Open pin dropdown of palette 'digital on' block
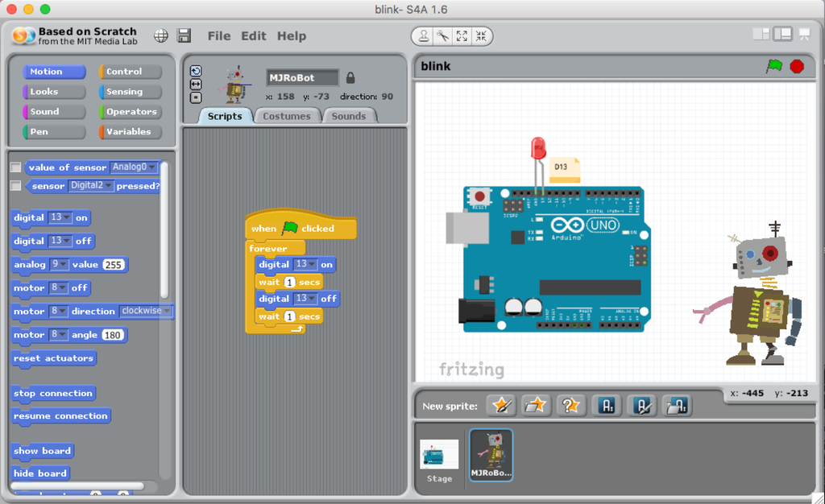Image resolution: width=825 pixels, height=504 pixels. 60,217
